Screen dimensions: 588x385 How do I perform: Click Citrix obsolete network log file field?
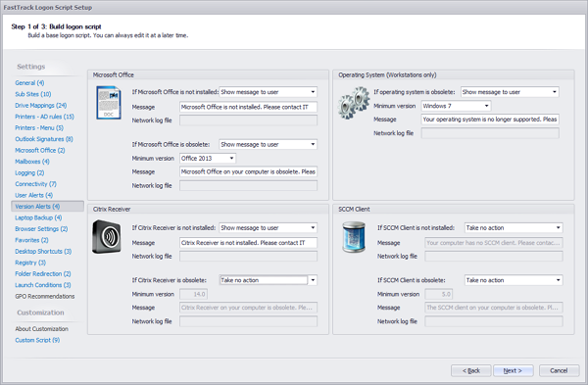tap(248, 321)
